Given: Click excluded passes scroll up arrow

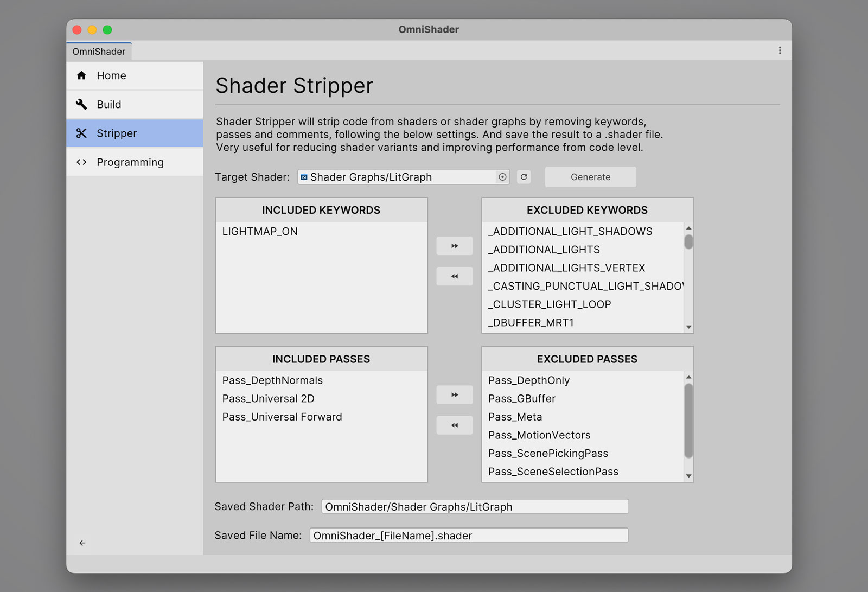Looking at the screenshot, I should coord(688,377).
